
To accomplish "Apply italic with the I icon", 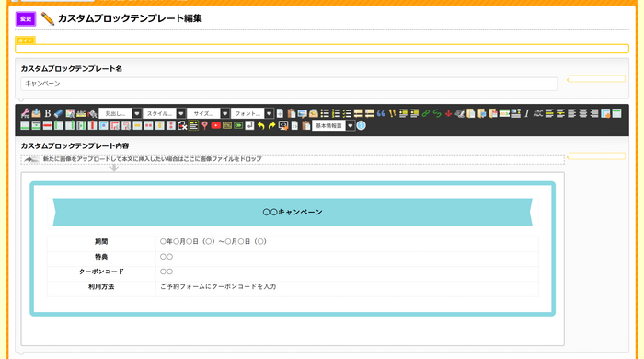I will tap(527, 113).
